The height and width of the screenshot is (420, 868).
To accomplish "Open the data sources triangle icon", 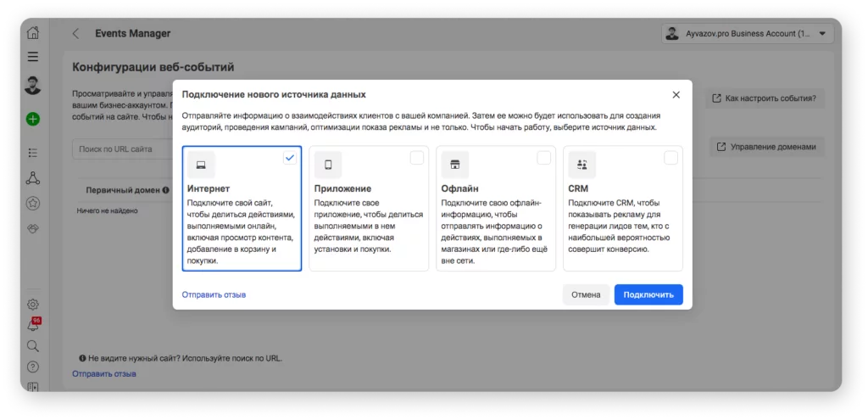I will (33, 178).
